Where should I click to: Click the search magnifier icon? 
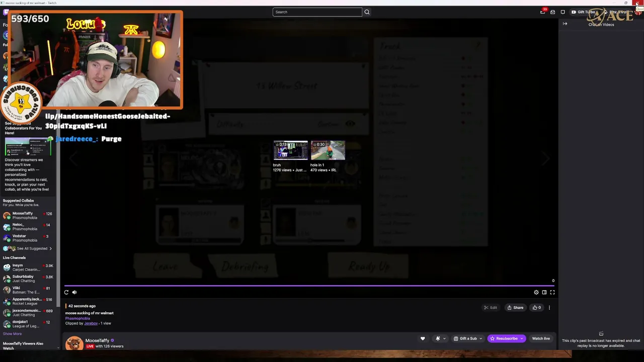coord(367,12)
